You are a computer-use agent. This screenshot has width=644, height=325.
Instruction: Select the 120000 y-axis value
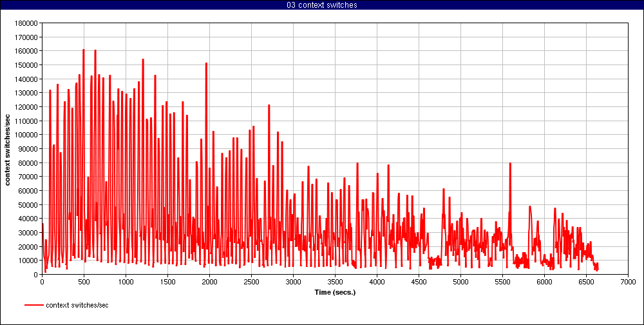pos(26,107)
